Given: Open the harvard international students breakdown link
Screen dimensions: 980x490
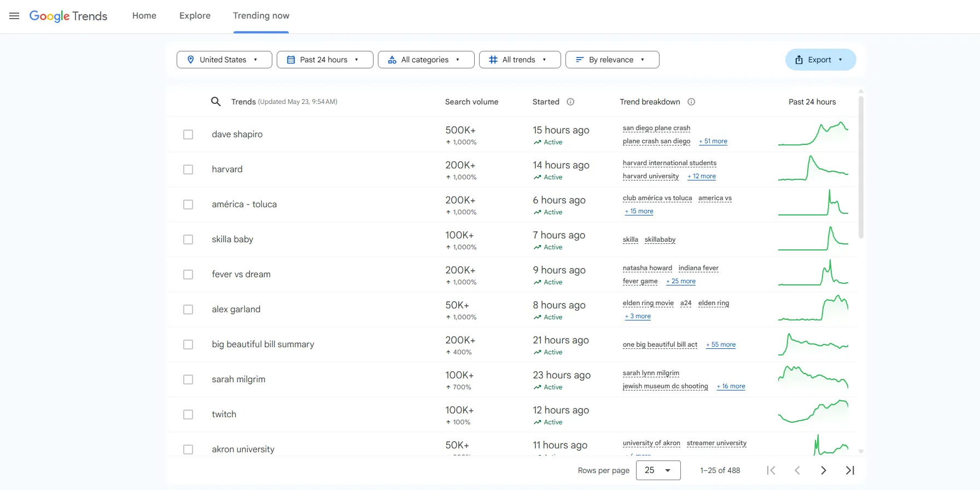Looking at the screenshot, I should coord(669,163).
